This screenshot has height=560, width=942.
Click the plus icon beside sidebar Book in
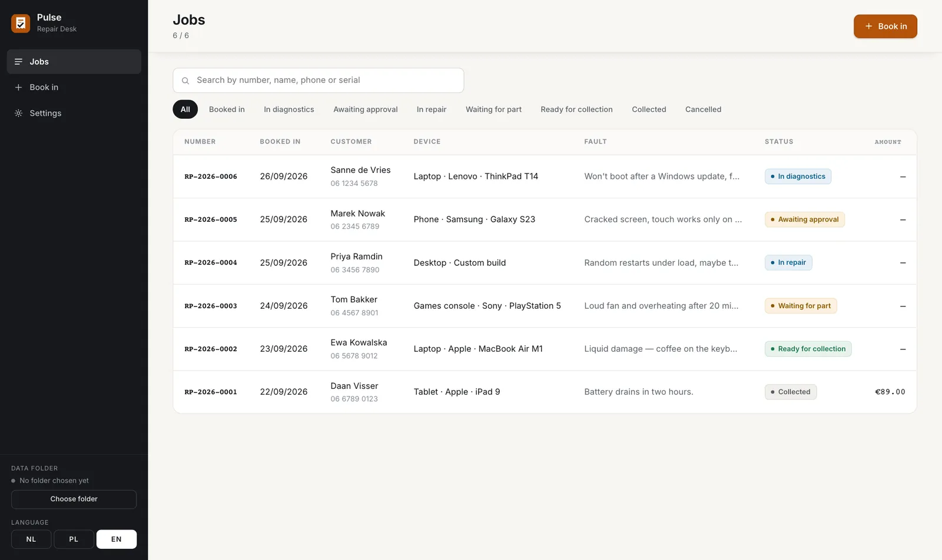(x=18, y=87)
